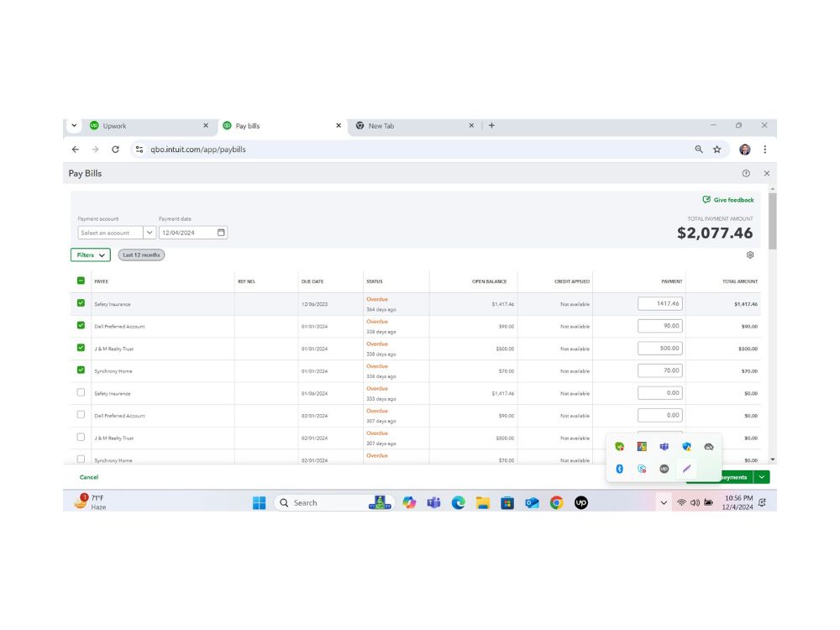The width and height of the screenshot is (840, 630).
Task: Cancel the pay bills form
Action: coord(89,477)
